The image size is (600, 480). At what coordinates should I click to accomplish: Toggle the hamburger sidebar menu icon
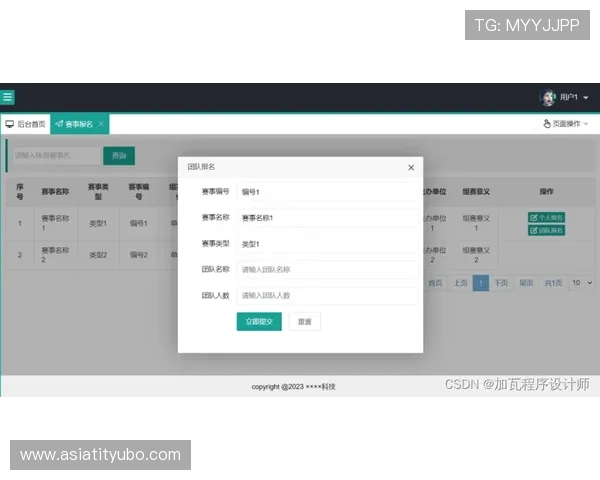tap(8, 97)
